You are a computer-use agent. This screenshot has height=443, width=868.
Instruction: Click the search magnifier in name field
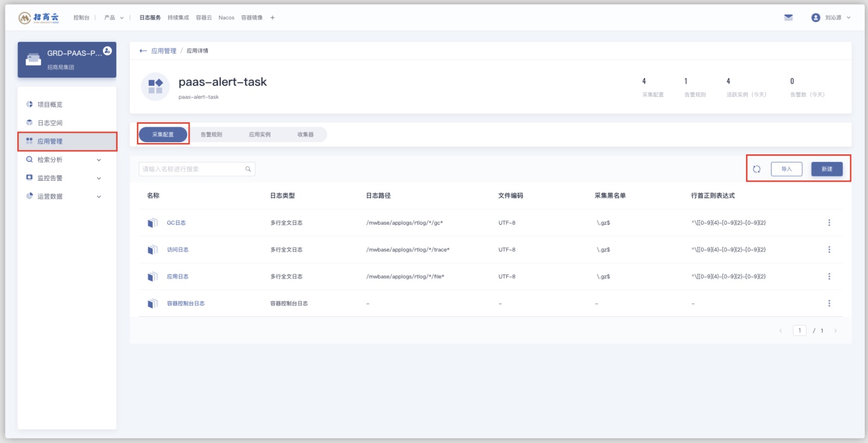pyautogui.click(x=248, y=169)
